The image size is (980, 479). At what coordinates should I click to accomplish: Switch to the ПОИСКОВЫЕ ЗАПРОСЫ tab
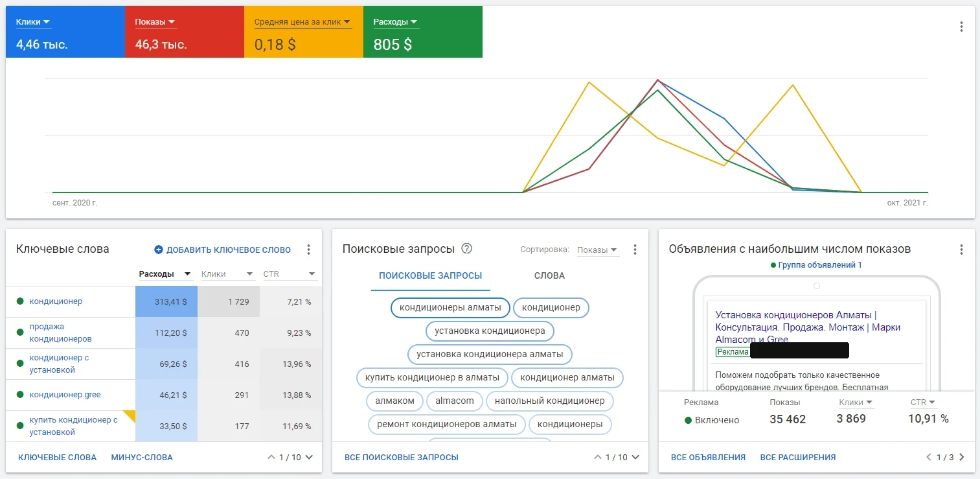431,275
